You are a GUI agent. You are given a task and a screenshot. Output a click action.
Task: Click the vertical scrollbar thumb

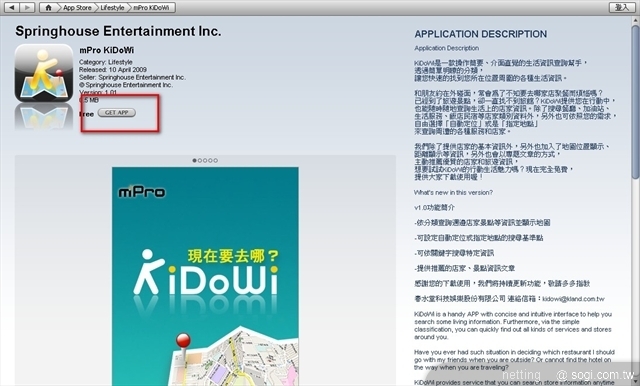pyautogui.click(x=635, y=102)
